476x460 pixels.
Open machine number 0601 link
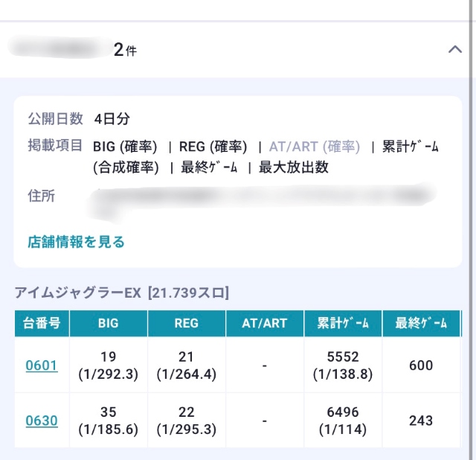click(x=42, y=365)
